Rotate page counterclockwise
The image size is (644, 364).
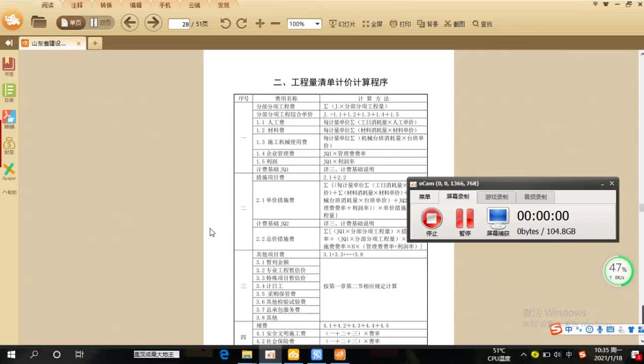(225, 23)
